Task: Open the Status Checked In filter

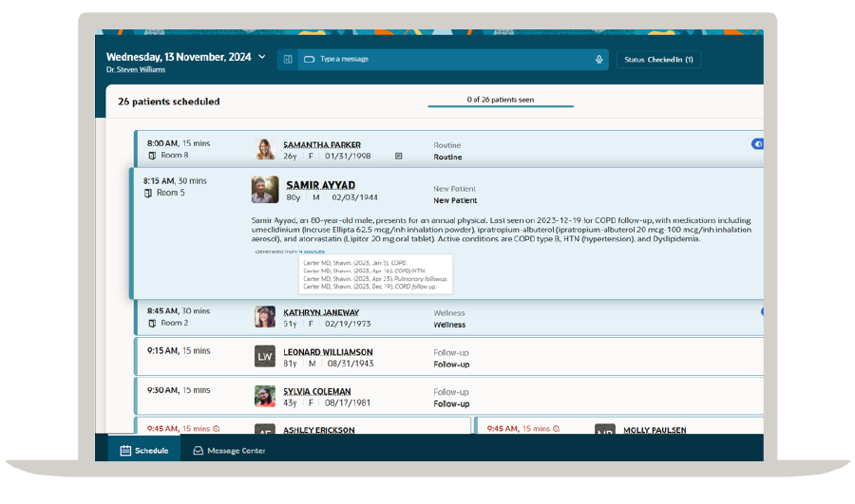Action: point(658,60)
